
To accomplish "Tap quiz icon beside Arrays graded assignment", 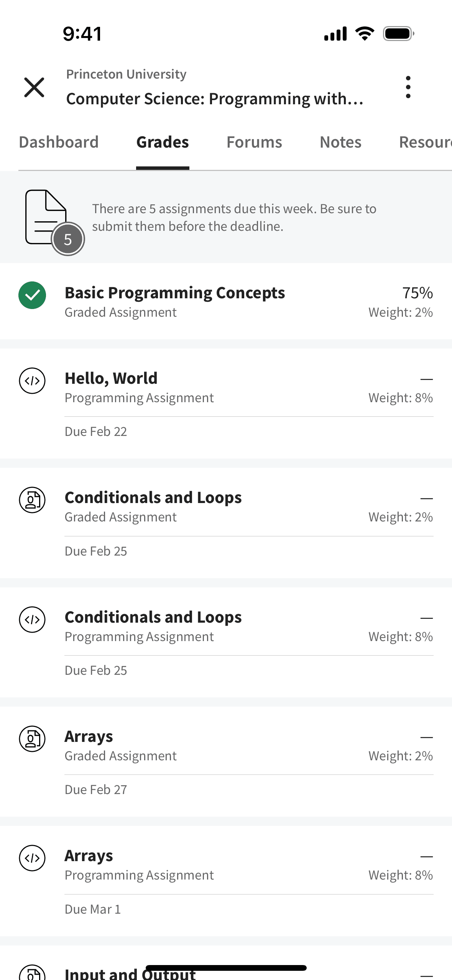I will coord(32,739).
